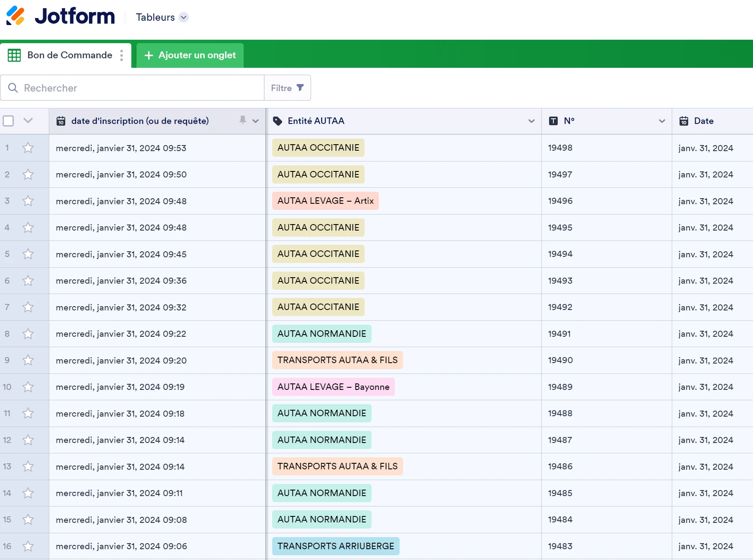Click the tag icon in Entité AUTAA header
Viewport: 753px width, 560px height.
pyautogui.click(x=278, y=121)
